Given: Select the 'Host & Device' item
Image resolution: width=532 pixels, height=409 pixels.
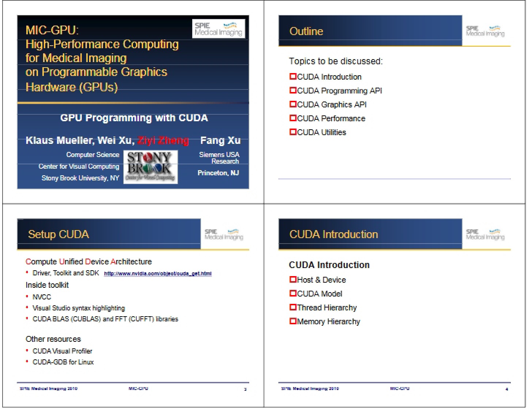Looking at the screenshot, I should pyautogui.click(x=322, y=280).
